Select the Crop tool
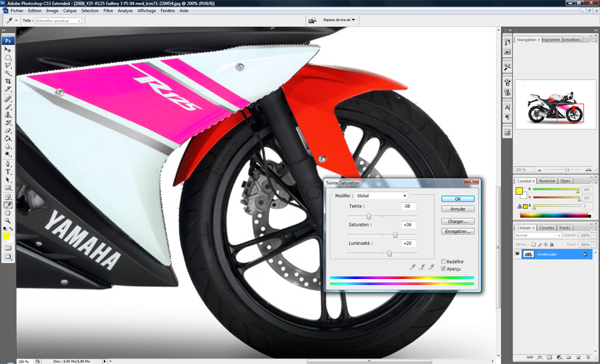 (x=8, y=81)
